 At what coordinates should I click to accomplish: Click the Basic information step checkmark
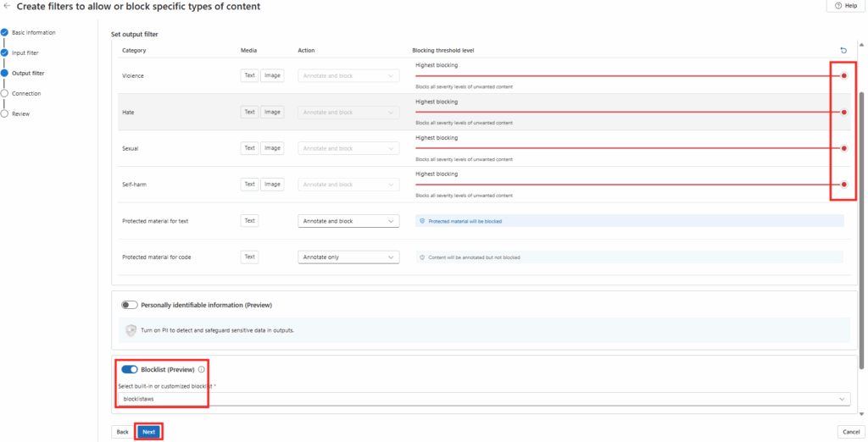pyautogui.click(x=4, y=32)
